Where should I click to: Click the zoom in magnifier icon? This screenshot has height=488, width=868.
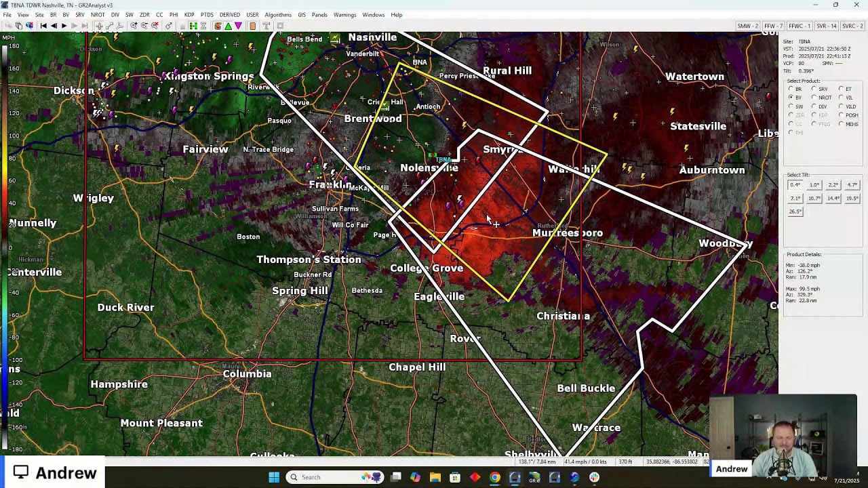pos(134,26)
